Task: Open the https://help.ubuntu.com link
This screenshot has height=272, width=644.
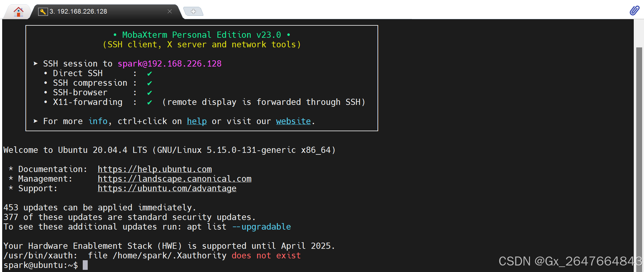Action: click(155, 169)
